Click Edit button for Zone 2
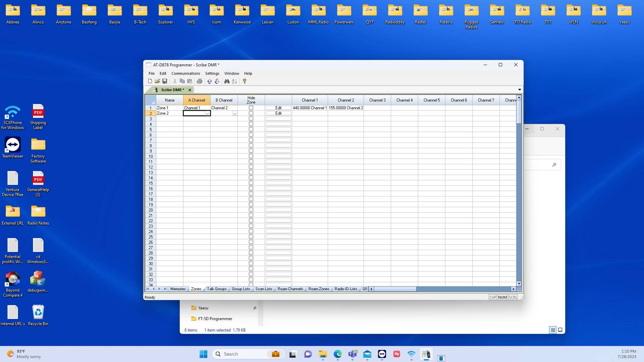 coord(278,113)
